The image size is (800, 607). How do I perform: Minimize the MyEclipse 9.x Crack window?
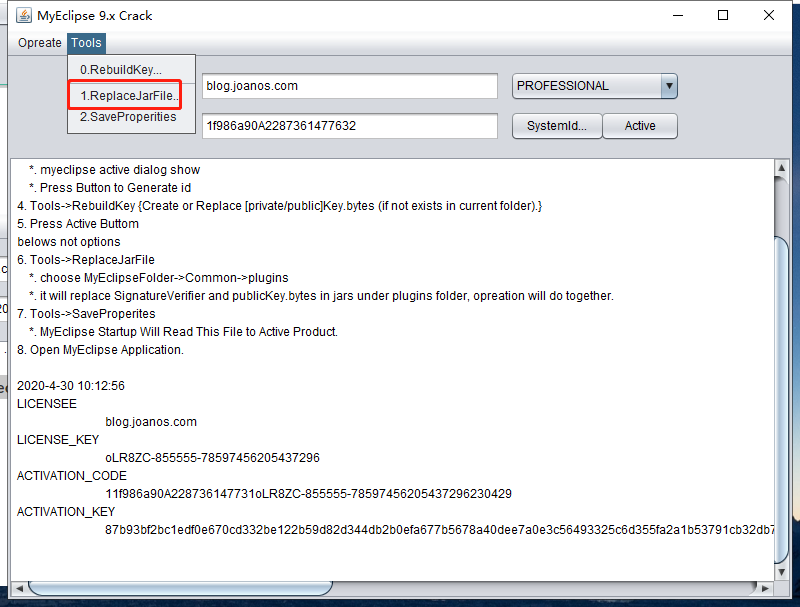point(677,16)
